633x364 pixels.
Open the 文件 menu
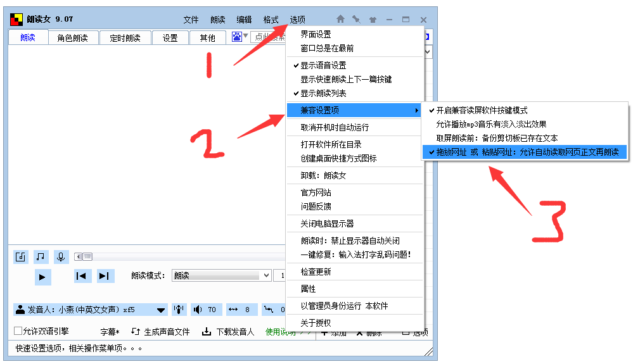pyautogui.click(x=191, y=20)
